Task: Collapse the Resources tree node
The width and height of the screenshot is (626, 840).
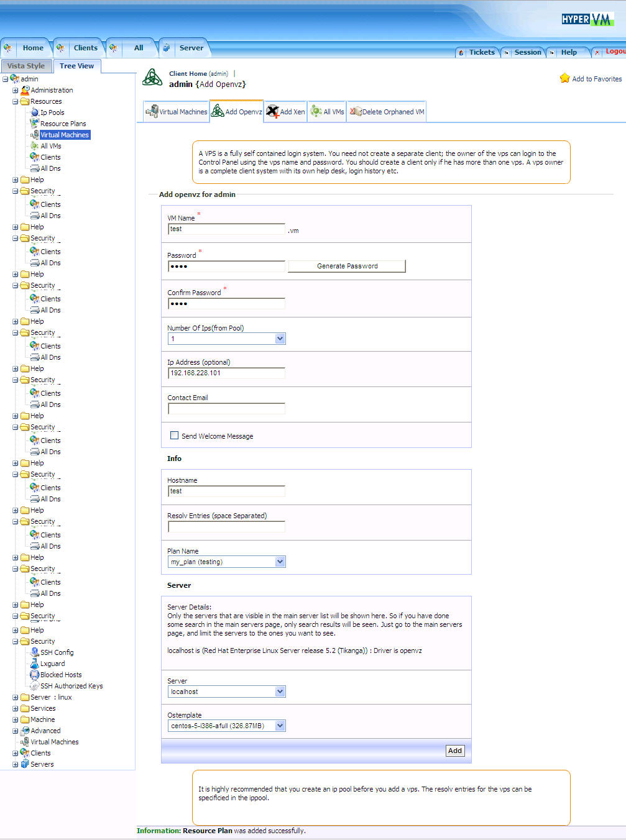Action: [16, 101]
